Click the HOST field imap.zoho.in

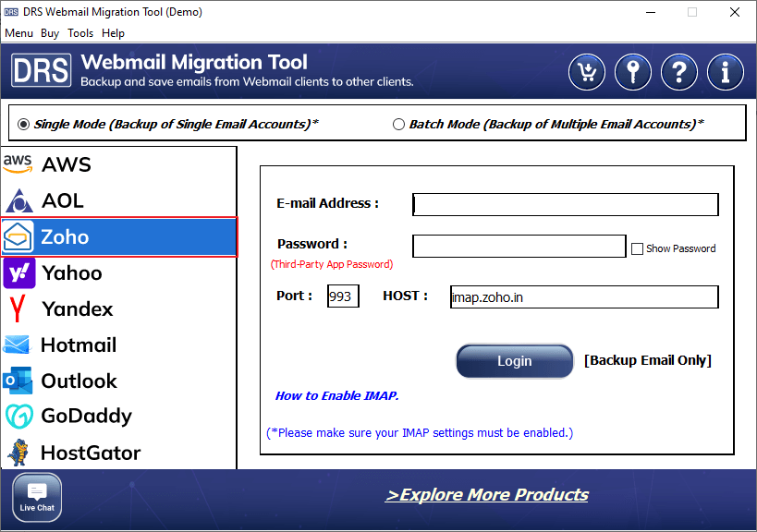click(x=584, y=297)
